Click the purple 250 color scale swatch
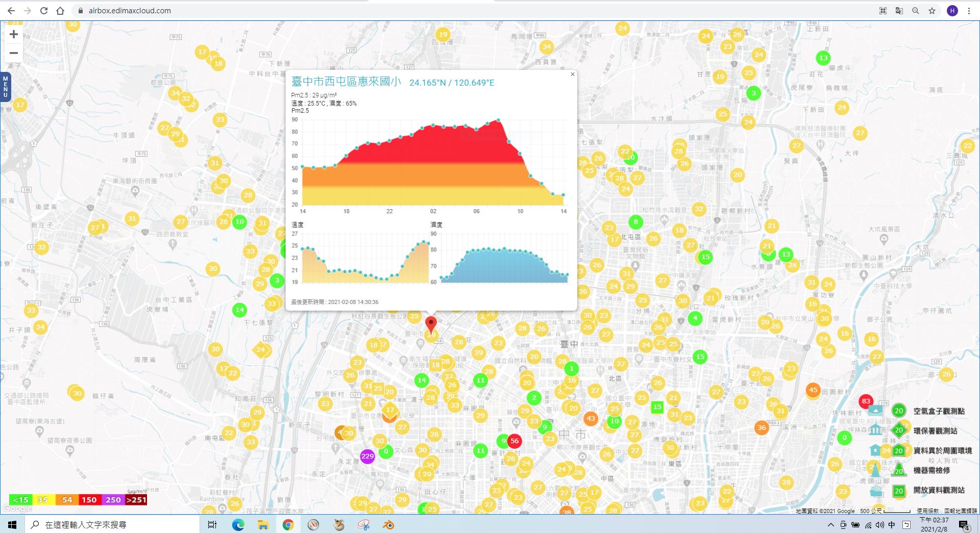Viewport: 980px width, 533px height. coord(112,500)
